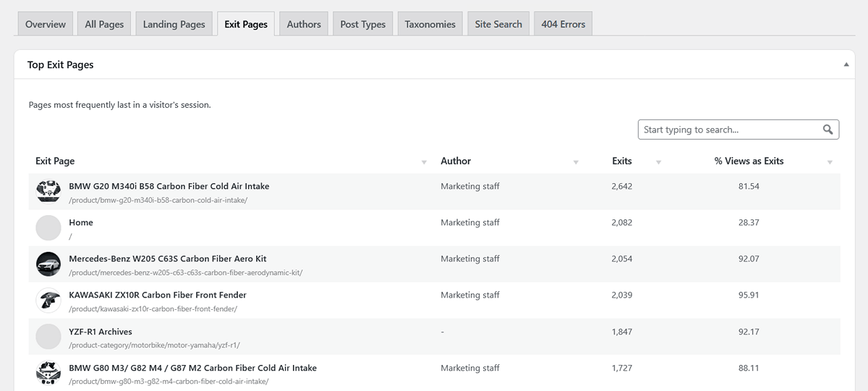The width and height of the screenshot is (868, 391).
Task: Click the 1,727 exits value
Action: point(621,368)
